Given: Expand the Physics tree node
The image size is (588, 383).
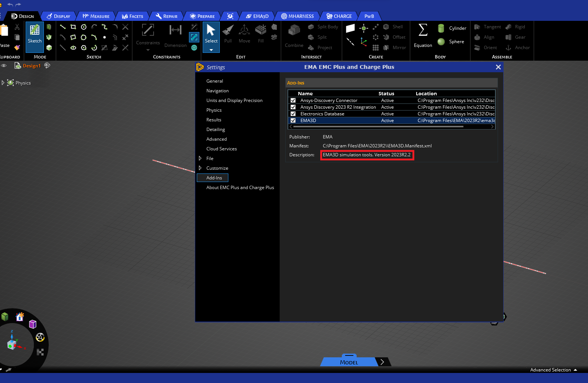Looking at the screenshot, I should (x=3, y=83).
